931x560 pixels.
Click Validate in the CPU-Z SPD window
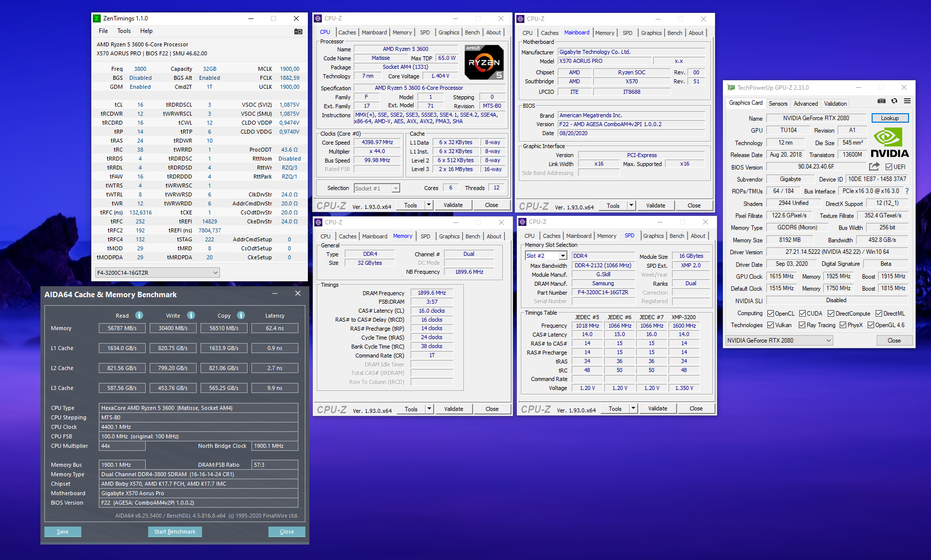pos(658,408)
